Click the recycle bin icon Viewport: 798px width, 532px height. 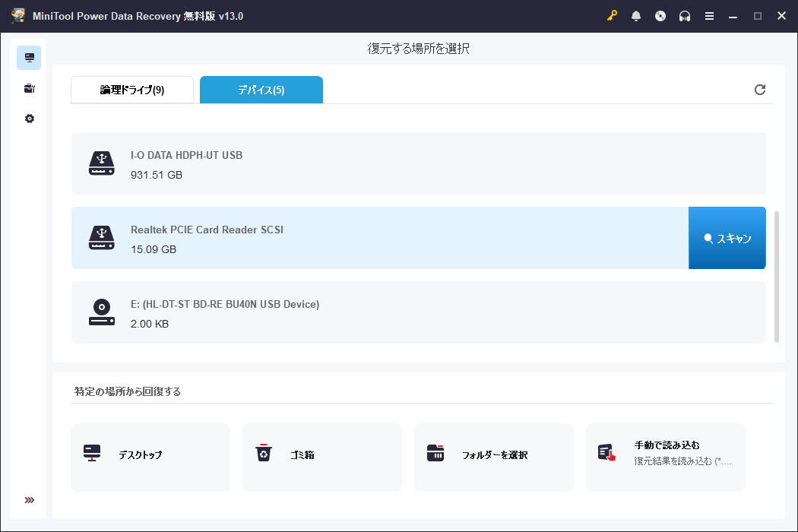(x=264, y=453)
